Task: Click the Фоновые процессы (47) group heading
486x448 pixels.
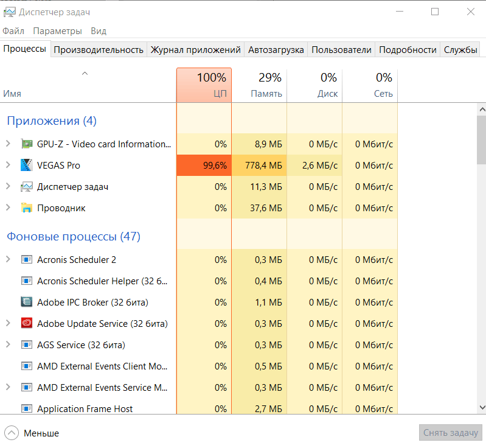Action: 74,236
